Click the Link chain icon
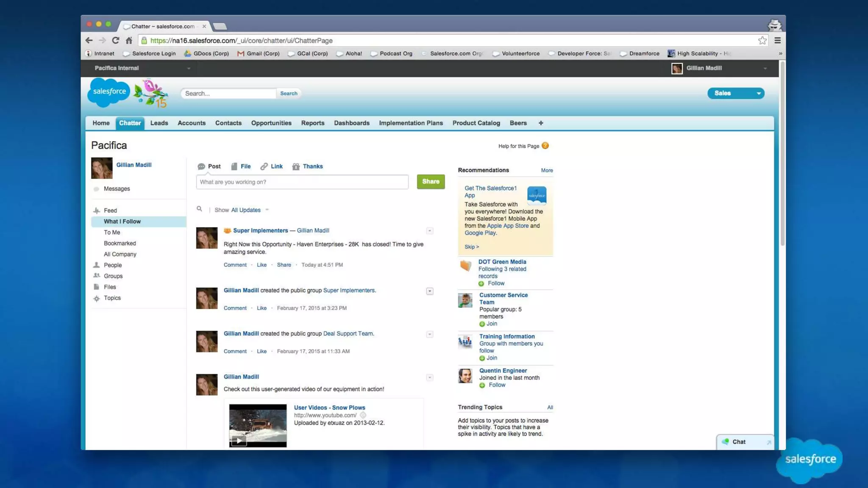 (x=264, y=166)
